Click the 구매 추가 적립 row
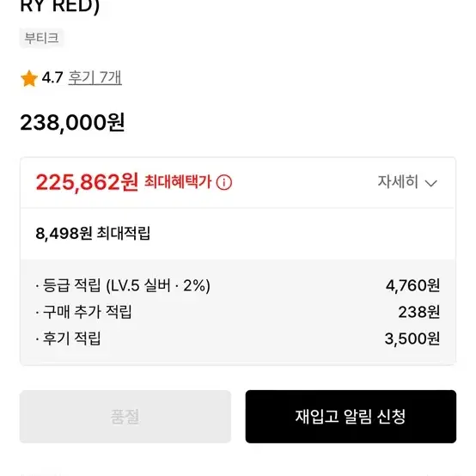This screenshot has height=476, width=476. tap(238, 312)
